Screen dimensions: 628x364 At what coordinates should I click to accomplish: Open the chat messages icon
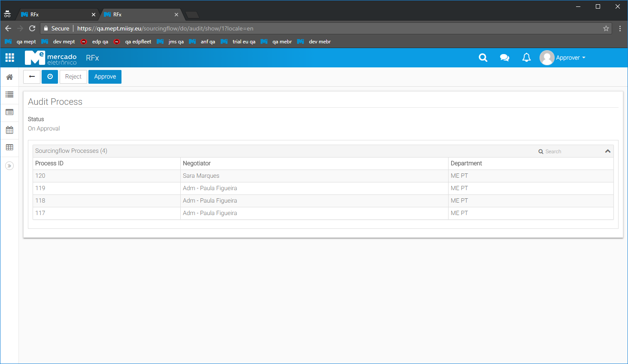504,58
